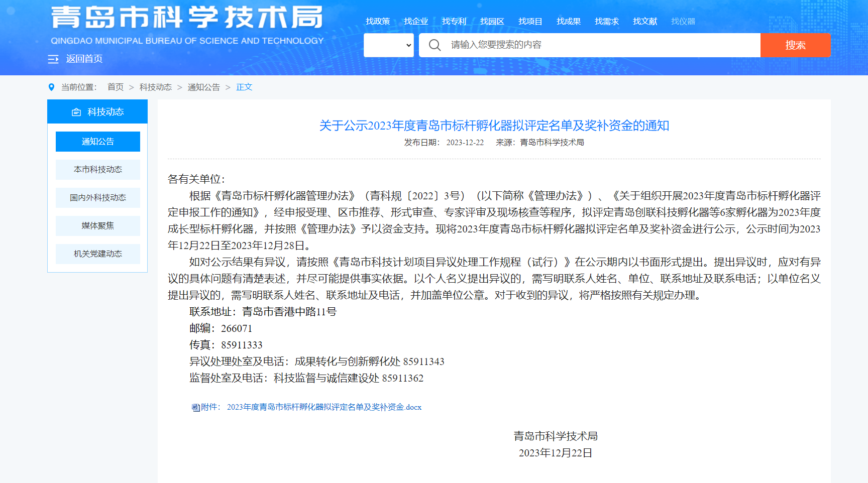This screenshot has height=483, width=868.
Task: Click the source text 青岛市科学技术局
Action: [x=552, y=143]
